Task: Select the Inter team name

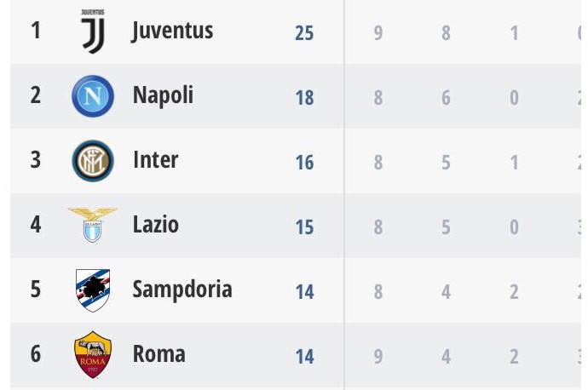Action: [x=155, y=160]
